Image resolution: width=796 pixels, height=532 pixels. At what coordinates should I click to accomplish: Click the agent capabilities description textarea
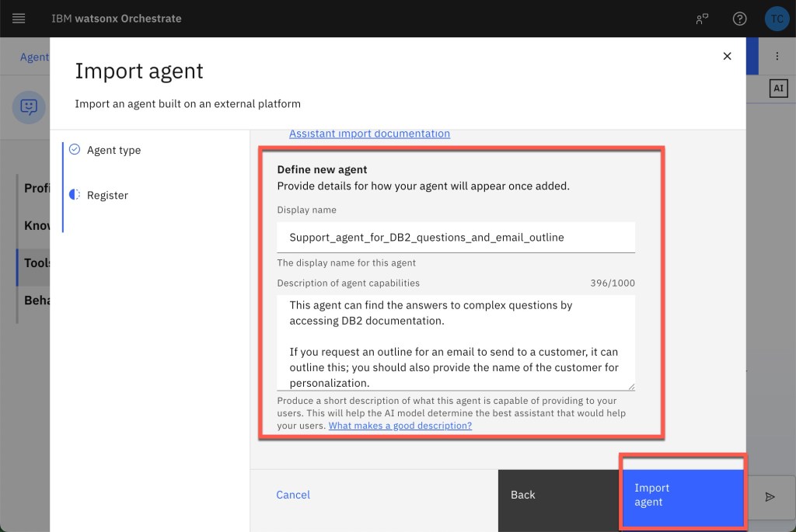pos(456,342)
